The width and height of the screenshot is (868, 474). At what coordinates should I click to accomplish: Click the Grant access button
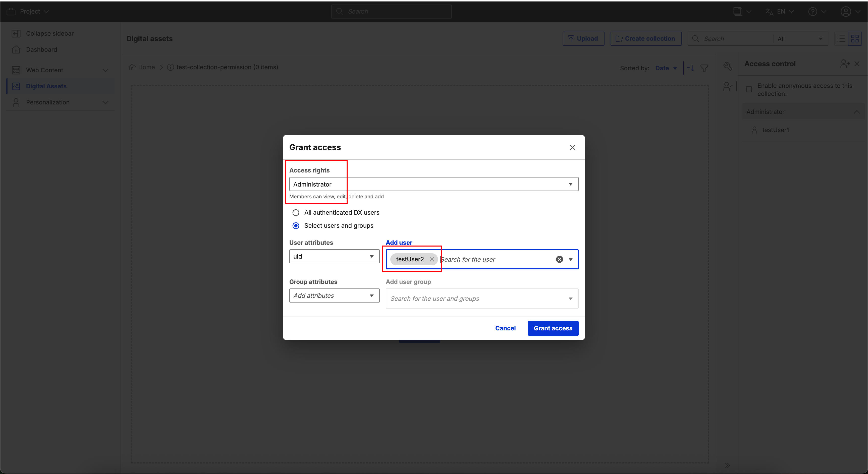553,328
